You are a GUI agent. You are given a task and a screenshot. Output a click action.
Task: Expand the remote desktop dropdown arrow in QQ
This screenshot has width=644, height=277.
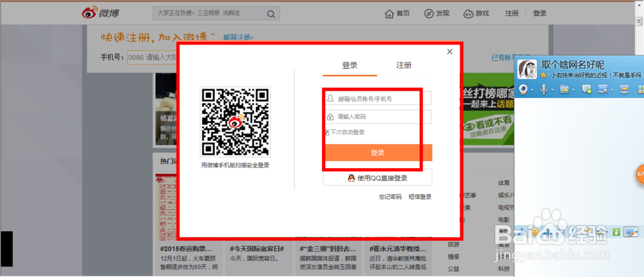[612, 90]
